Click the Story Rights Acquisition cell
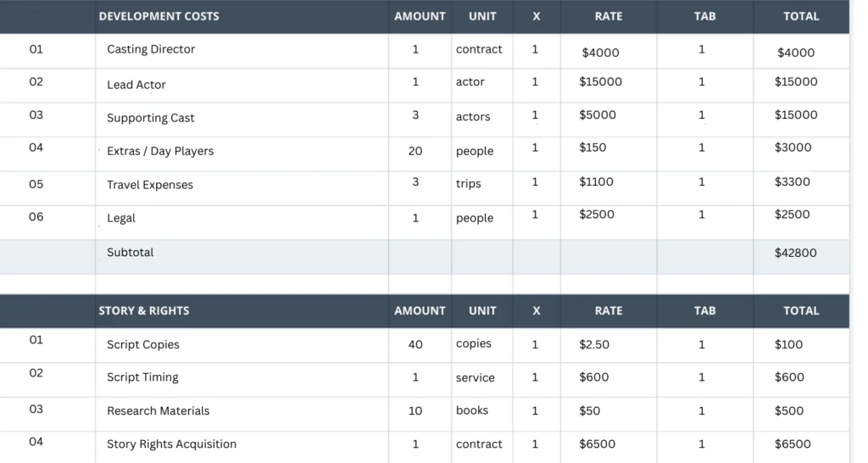Image resolution: width=868 pixels, height=463 pixels. pos(171,443)
